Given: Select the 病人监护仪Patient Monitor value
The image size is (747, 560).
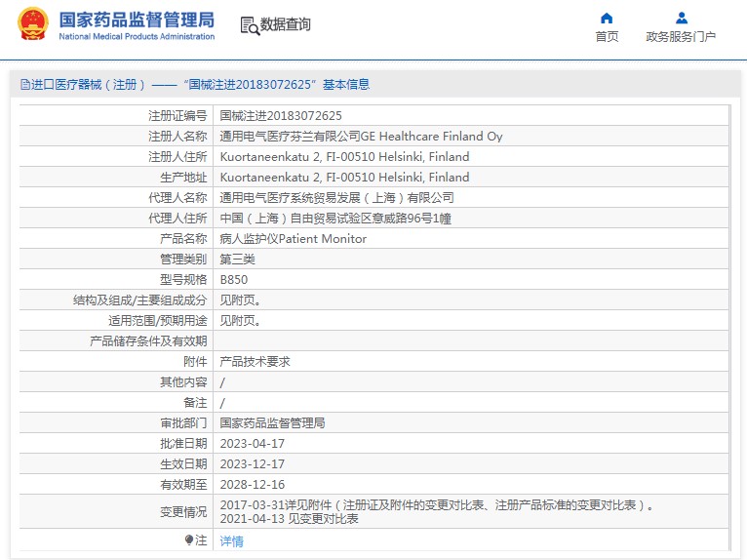Looking at the screenshot, I should click(x=293, y=239).
